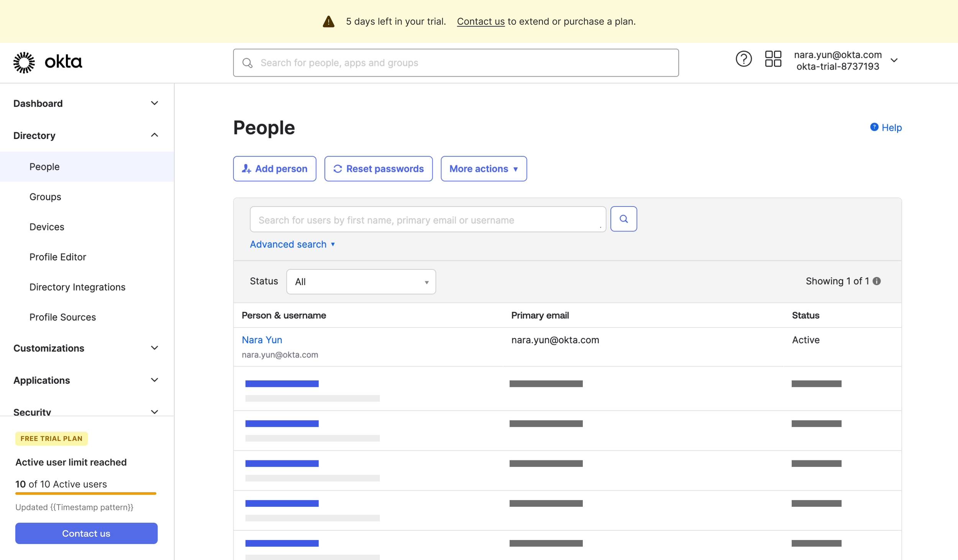Open the More actions dropdown menu
Screen dimensions: 958x560
[483, 169]
